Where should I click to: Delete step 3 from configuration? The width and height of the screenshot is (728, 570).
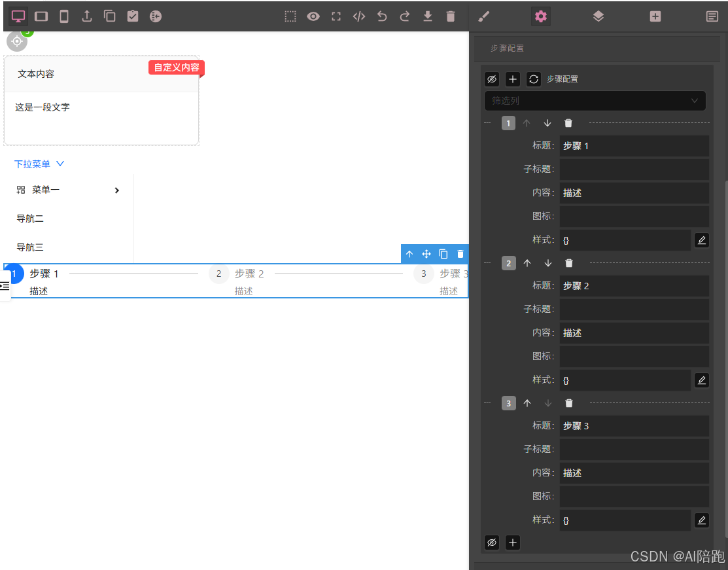click(569, 403)
